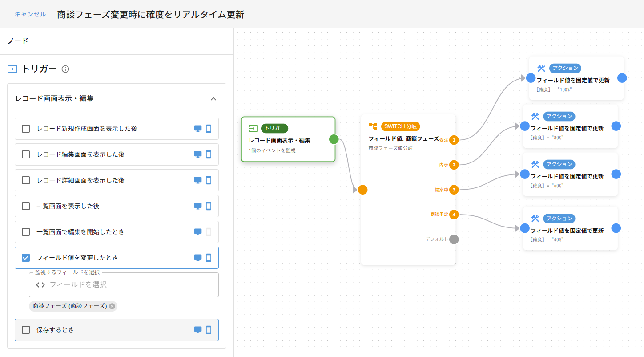Click the orange port 1 labeled 受注
This screenshot has height=357, width=644.
point(454,140)
